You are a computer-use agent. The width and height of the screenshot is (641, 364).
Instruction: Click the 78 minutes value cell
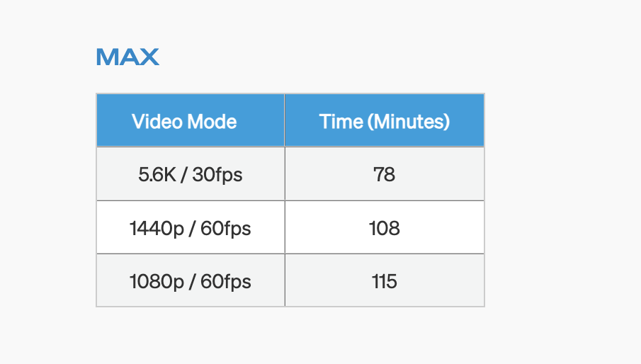pos(384,174)
